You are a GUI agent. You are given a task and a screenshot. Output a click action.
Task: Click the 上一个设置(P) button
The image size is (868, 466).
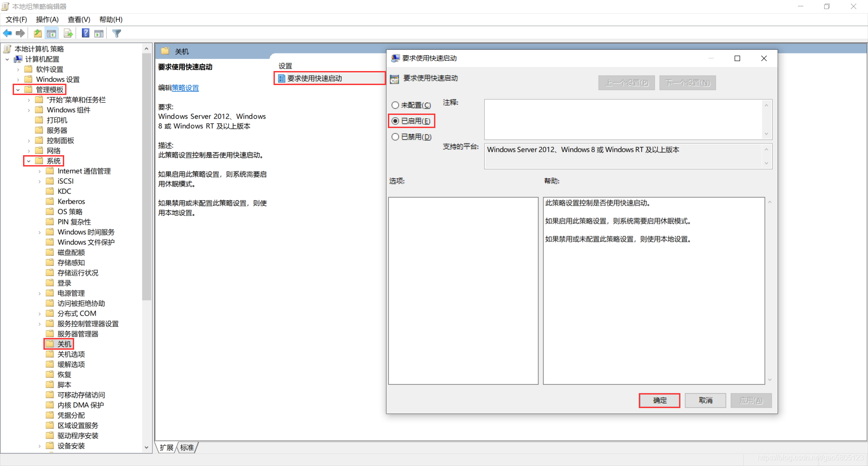coord(627,83)
